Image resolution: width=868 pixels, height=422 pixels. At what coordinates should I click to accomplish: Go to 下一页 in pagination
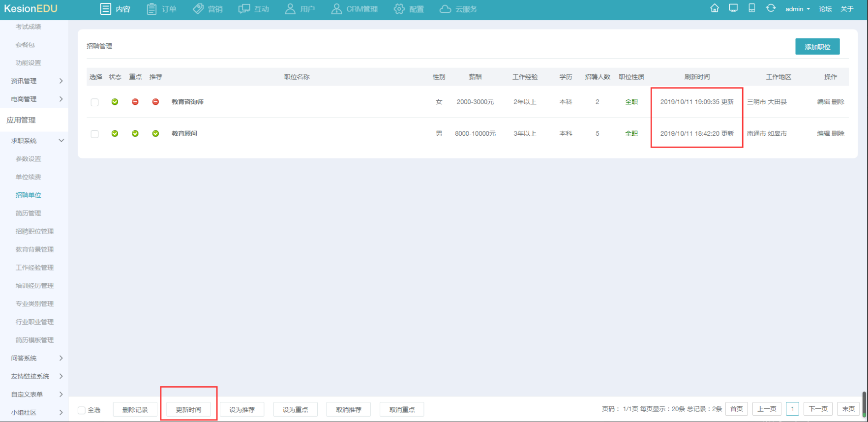click(x=818, y=409)
